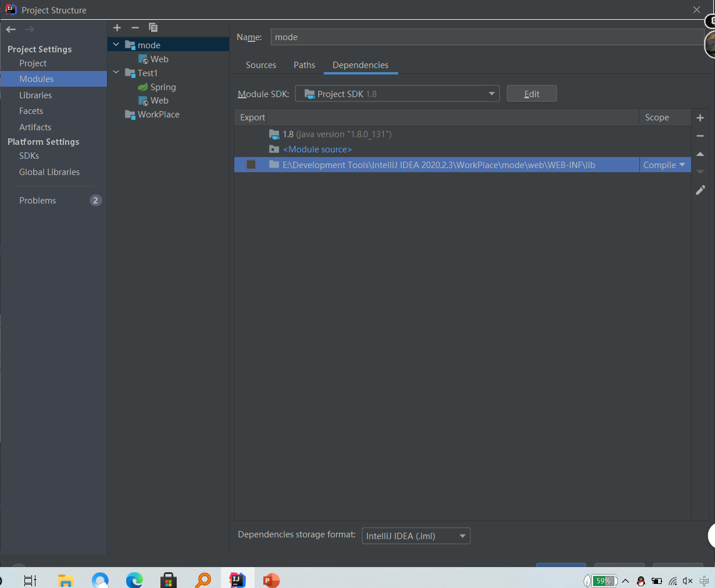Close the Project Structure dialog

696,10
